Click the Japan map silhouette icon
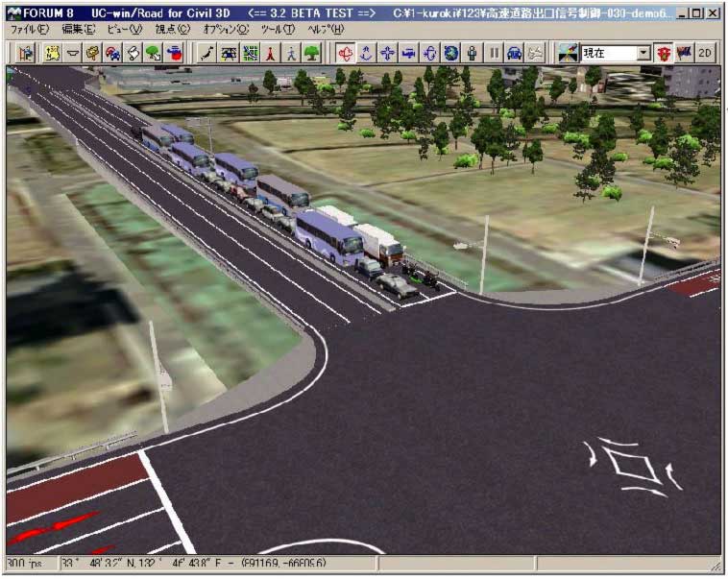The image size is (728, 579). pyautogui.click(x=207, y=54)
